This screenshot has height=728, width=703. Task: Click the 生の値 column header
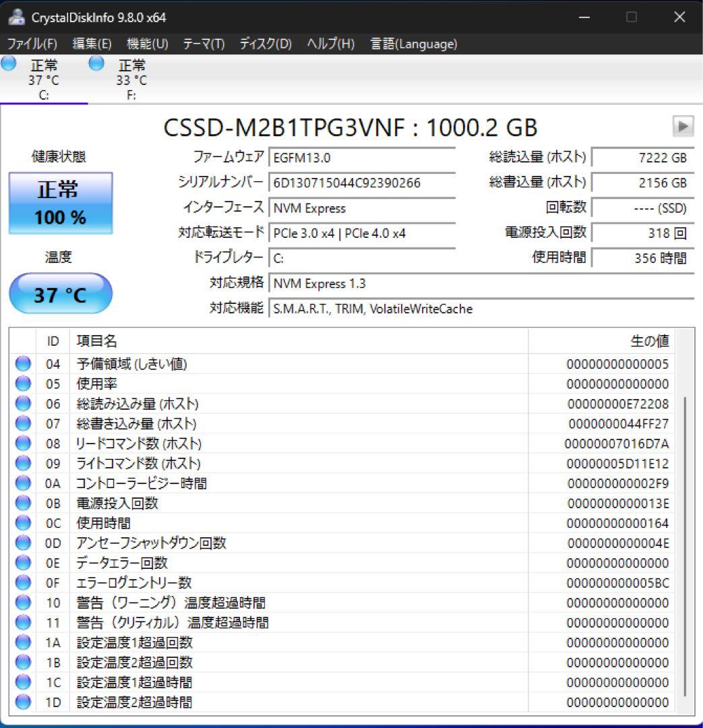pos(602,341)
